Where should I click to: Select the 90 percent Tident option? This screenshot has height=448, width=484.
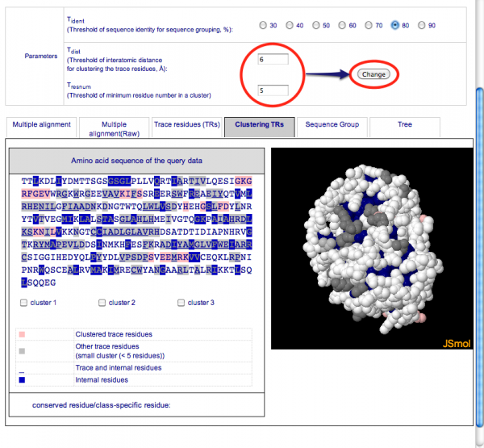click(422, 25)
